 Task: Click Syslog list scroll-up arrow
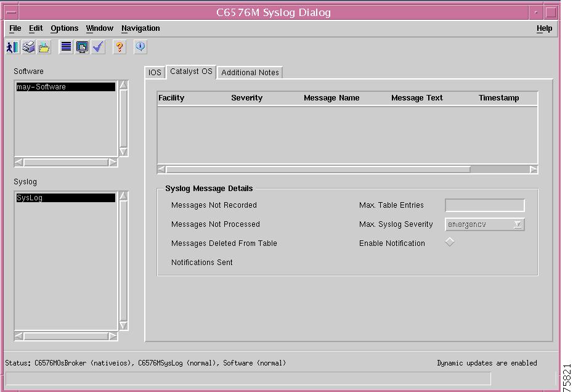point(123,196)
